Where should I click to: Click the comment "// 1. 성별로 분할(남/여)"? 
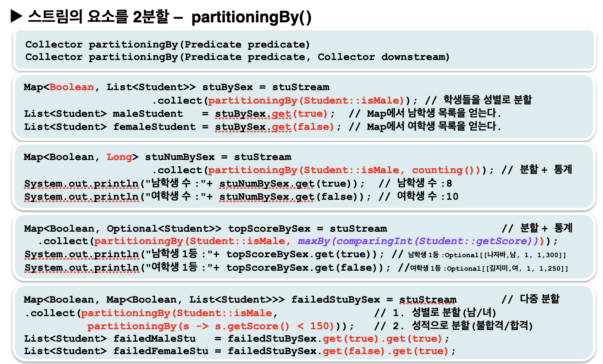435,313
